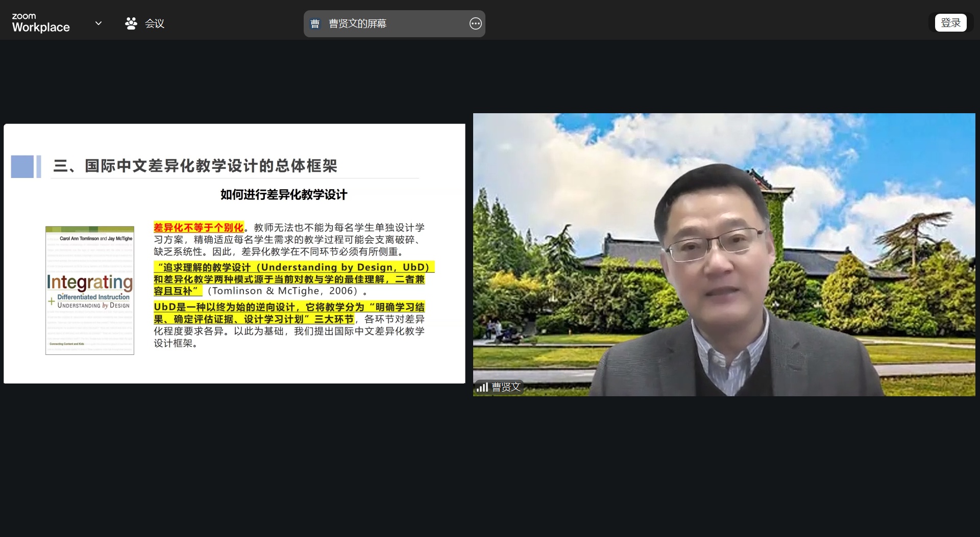
Task: Click the Zoom Workplace logo
Action: point(40,23)
